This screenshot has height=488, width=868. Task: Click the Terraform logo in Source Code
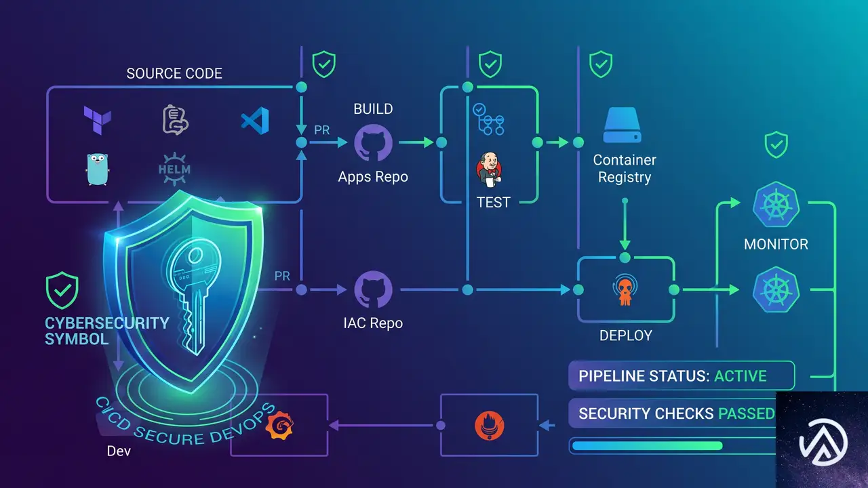click(x=96, y=119)
